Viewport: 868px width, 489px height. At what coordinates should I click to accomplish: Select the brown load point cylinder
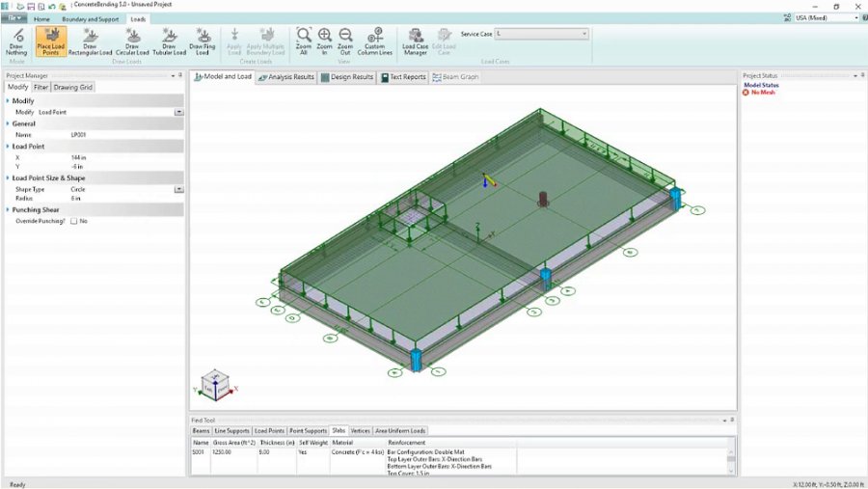click(x=543, y=200)
